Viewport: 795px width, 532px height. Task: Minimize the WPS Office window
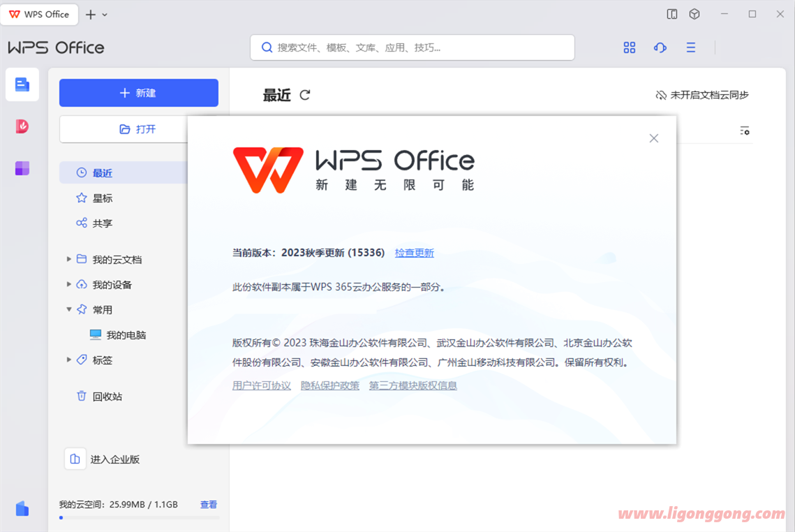point(725,14)
